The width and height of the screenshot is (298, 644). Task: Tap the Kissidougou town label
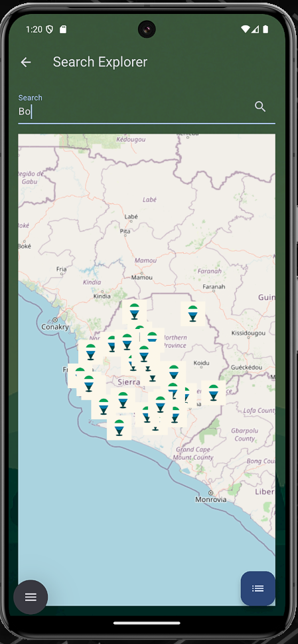click(x=248, y=333)
